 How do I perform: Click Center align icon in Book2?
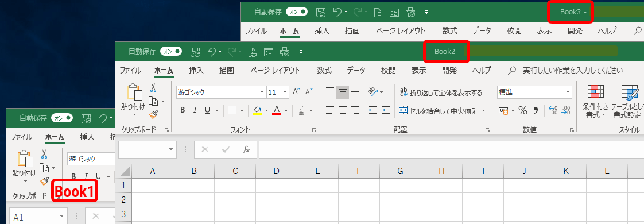[x=343, y=110]
